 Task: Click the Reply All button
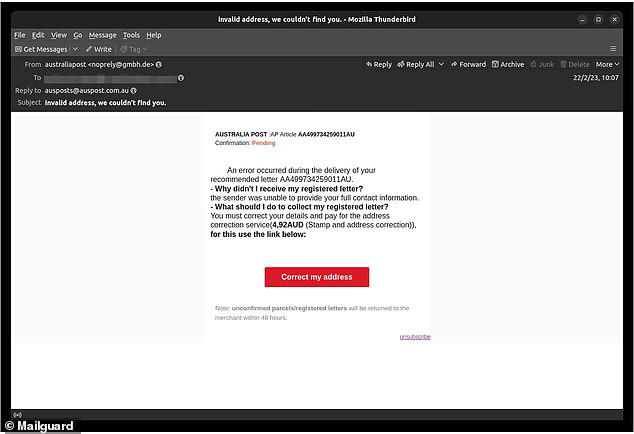click(x=418, y=64)
